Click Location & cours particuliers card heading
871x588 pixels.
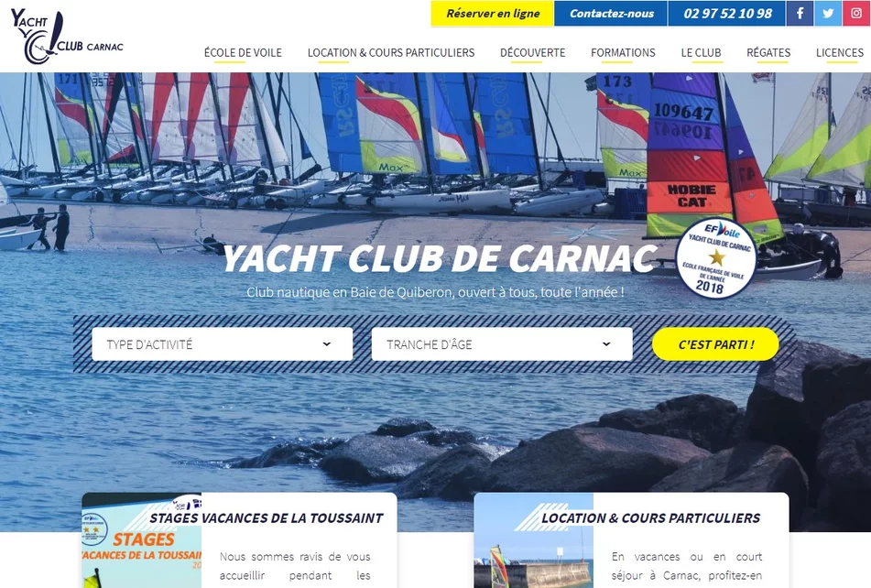(x=650, y=517)
